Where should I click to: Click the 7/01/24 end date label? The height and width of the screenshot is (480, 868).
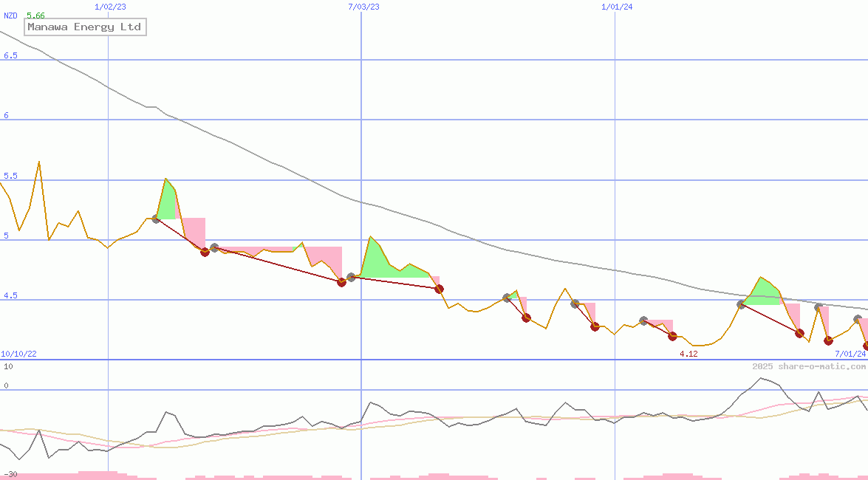pyautogui.click(x=850, y=354)
